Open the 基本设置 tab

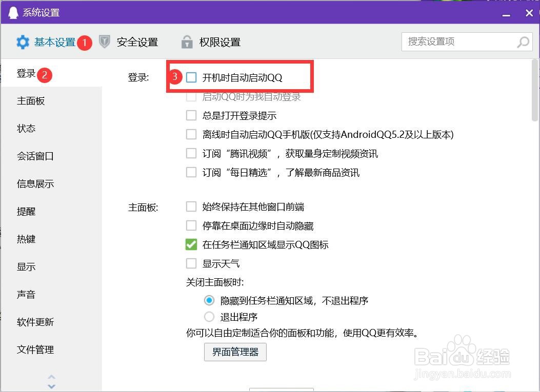click(x=55, y=42)
